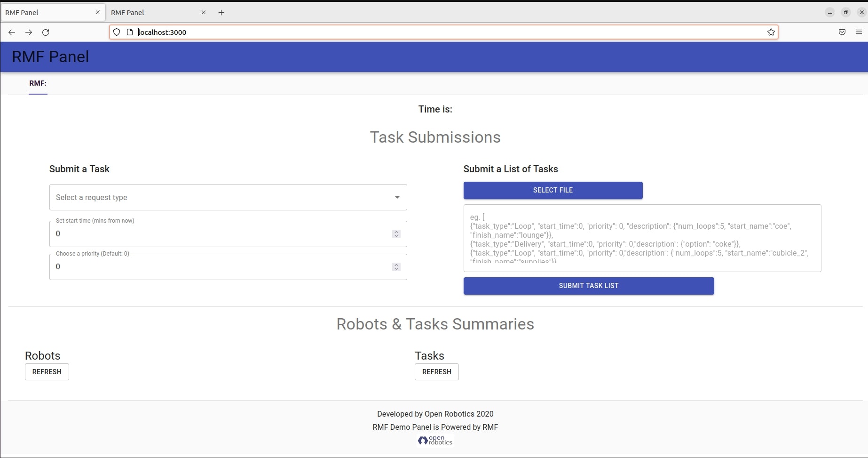Click REFRESH under Tasks
The height and width of the screenshot is (458, 868).
click(x=437, y=372)
